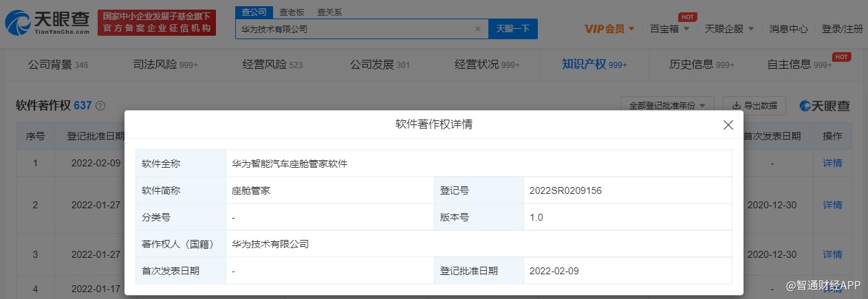This screenshot has height=299, width=868.
Task: Expand the 全部登记批准年份 dropdown
Action: click(x=667, y=106)
